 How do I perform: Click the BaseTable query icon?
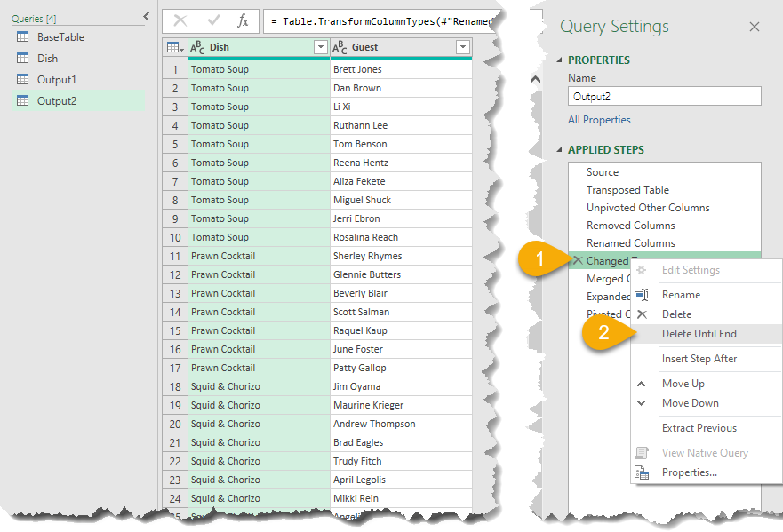pyautogui.click(x=23, y=37)
